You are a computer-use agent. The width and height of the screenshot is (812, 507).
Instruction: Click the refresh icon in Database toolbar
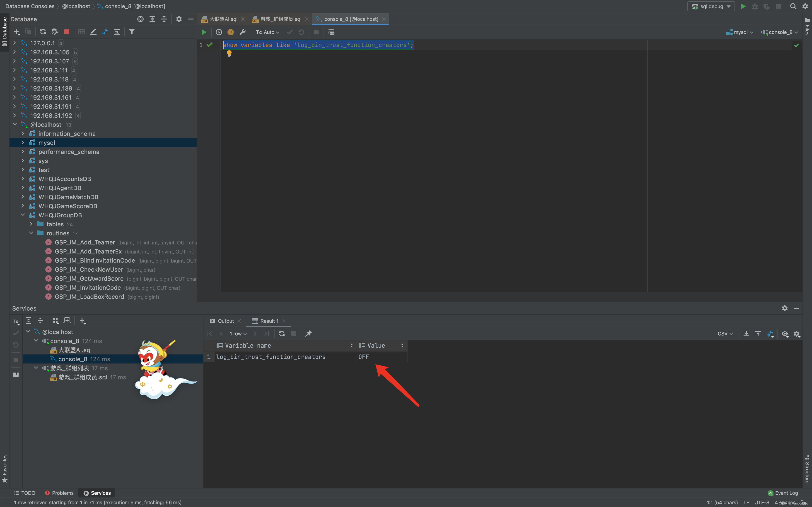point(43,32)
